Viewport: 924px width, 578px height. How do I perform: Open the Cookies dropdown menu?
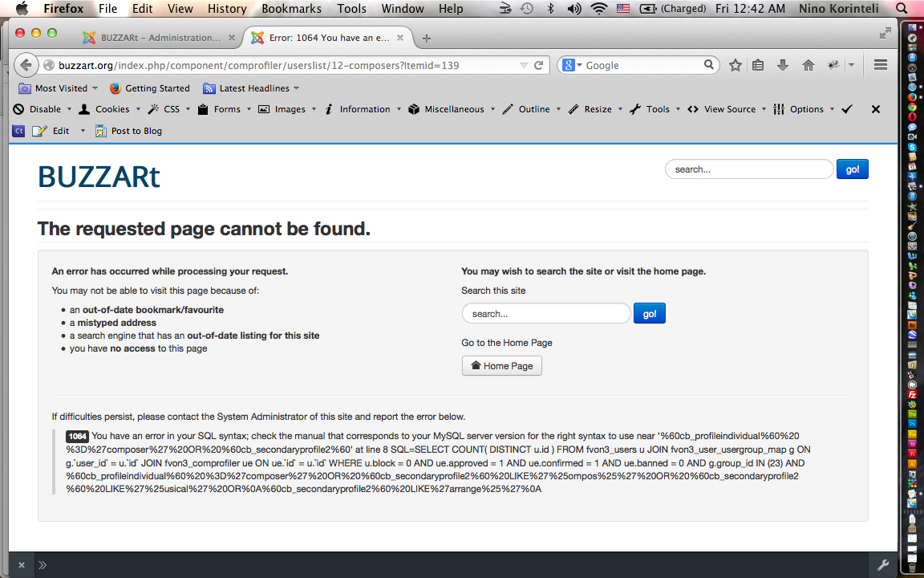coord(110,109)
